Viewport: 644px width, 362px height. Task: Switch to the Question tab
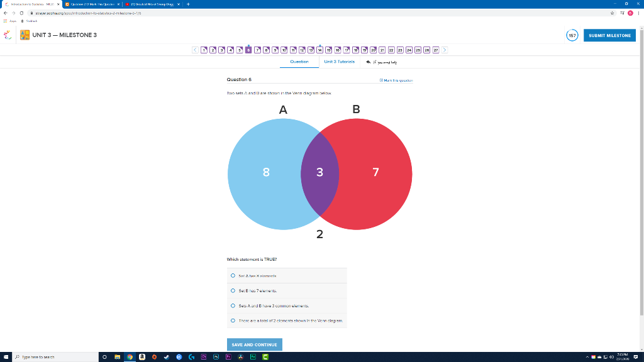click(x=299, y=62)
